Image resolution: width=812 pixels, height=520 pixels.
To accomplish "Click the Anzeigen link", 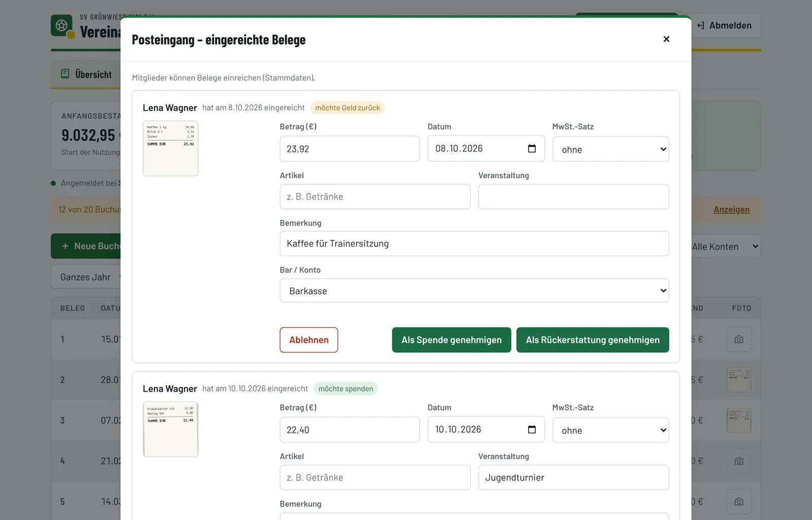I will pos(731,210).
